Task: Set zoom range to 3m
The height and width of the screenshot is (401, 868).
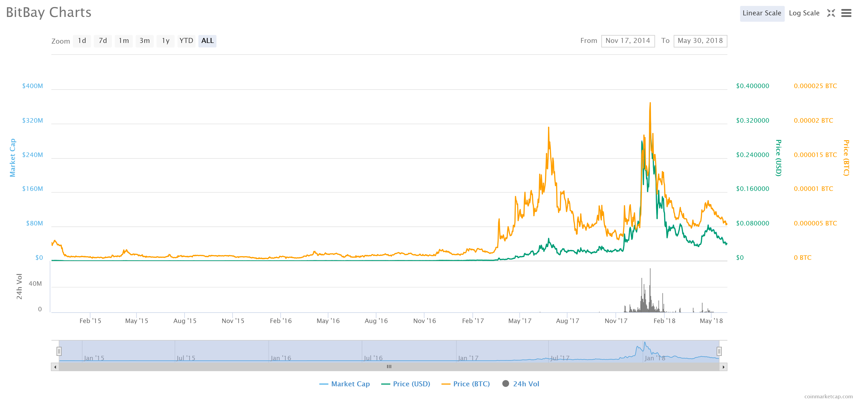Action: click(x=145, y=41)
